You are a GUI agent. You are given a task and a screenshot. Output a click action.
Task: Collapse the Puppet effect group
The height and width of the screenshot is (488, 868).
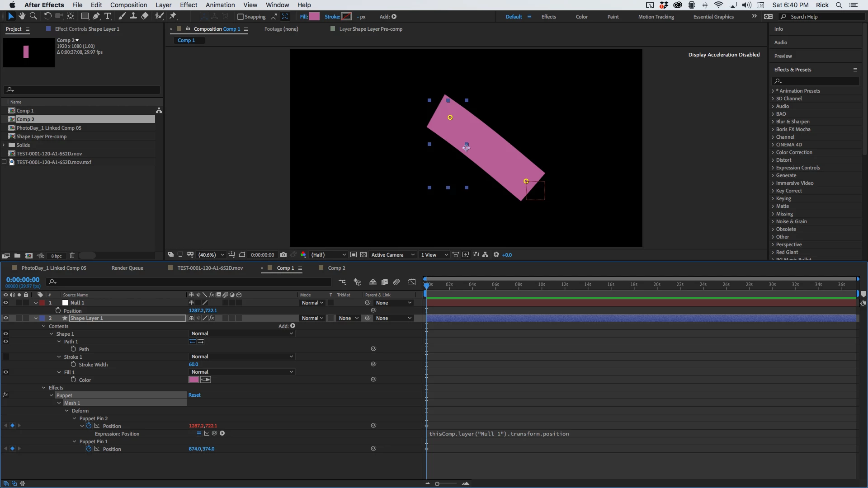point(52,395)
